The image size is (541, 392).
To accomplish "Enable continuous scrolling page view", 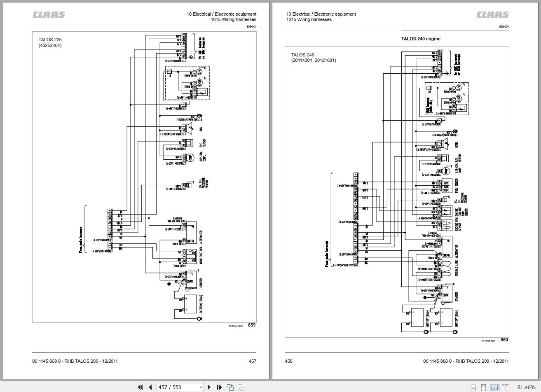I will (484, 387).
